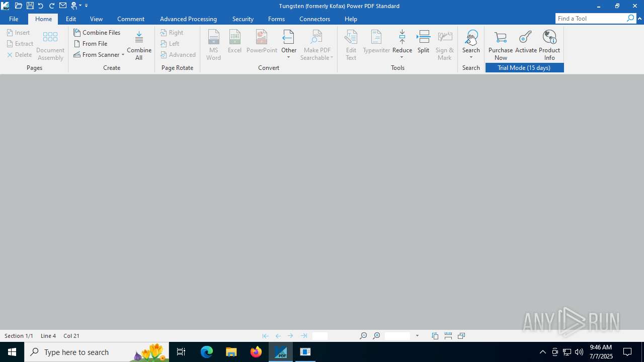Launch Firefox from the taskbar

tap(256, 352)
